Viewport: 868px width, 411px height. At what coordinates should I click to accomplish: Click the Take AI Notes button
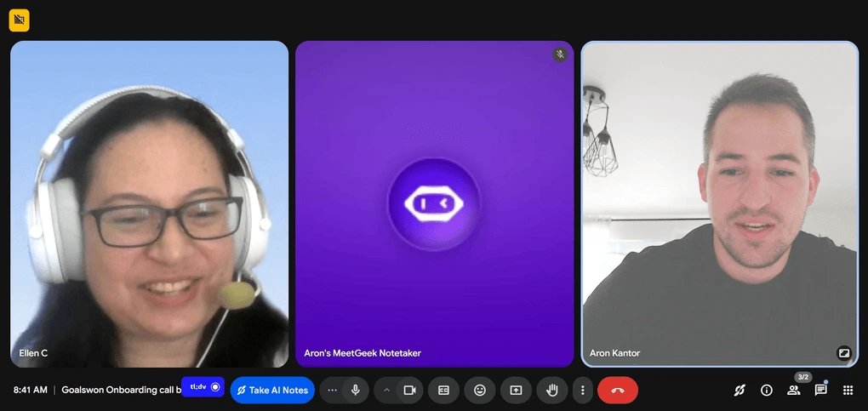272,390
